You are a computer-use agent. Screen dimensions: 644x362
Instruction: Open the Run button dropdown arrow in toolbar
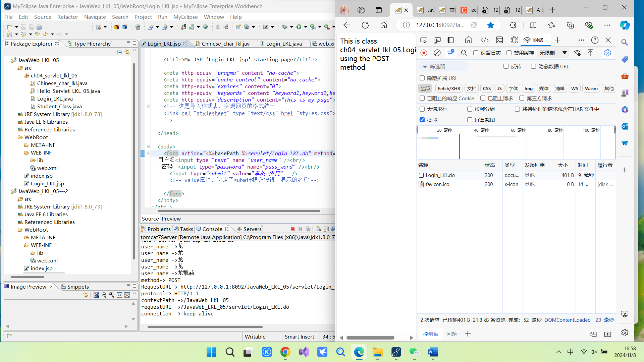(306, 27)
